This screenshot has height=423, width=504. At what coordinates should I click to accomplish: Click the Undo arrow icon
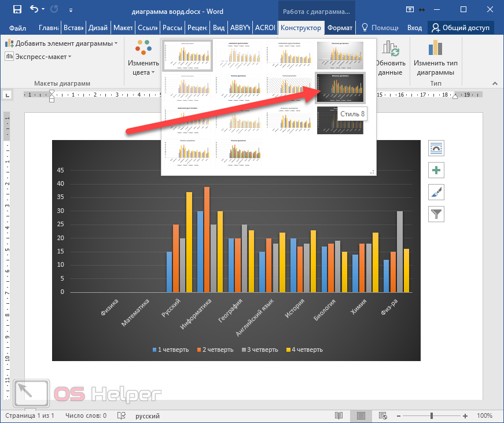[x=34, y=9]
